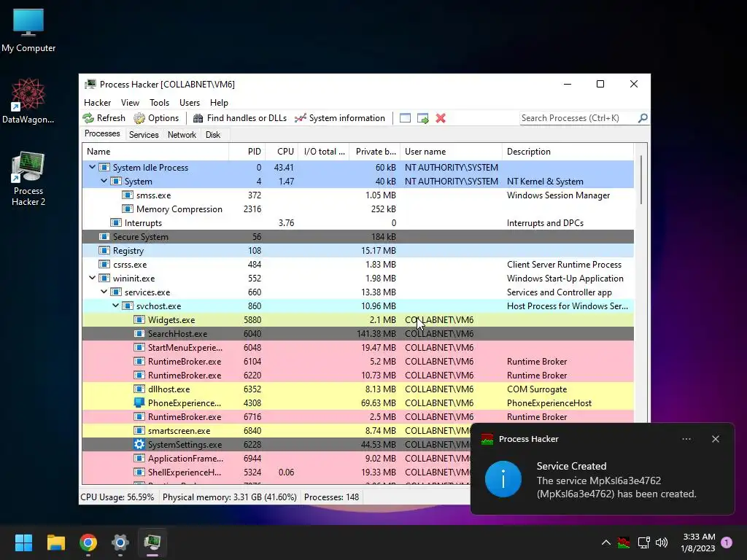Screen dimensions: 747x560
Task: Click the PhoneExperienceHost process icon
Action: (x=139, y=402)
